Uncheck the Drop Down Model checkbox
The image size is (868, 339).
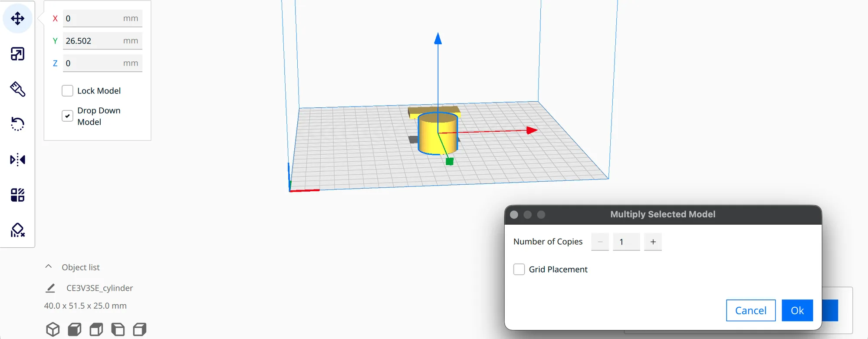67,116
